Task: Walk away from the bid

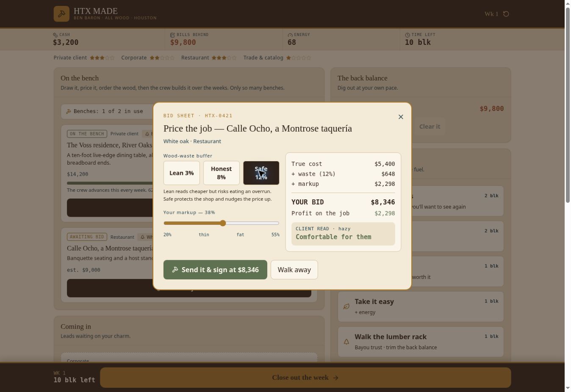Action: pos(294,270)
